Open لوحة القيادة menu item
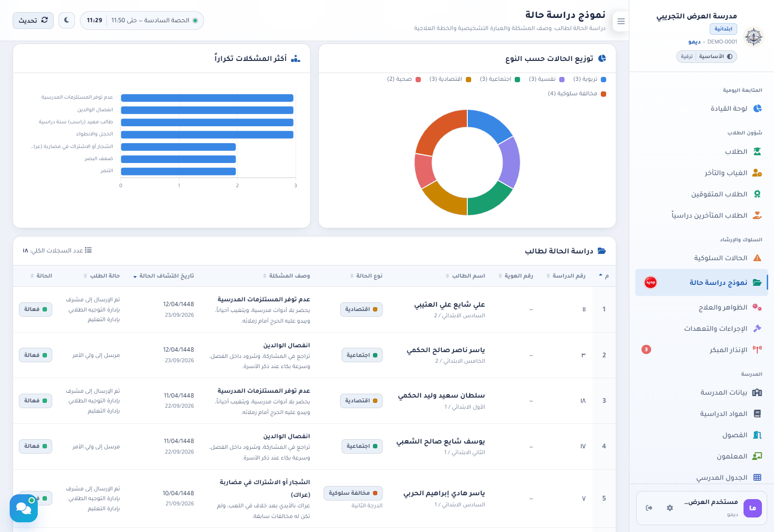 pyautogui.click(x=701, y=108)
